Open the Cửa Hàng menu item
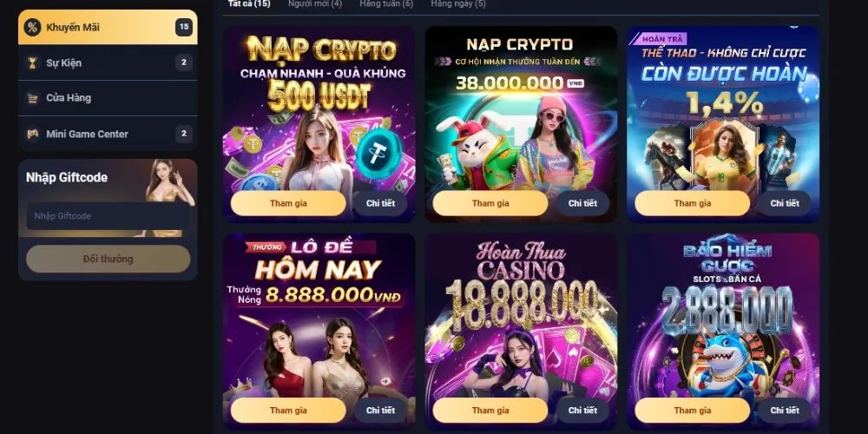Viewport: 868px width, 434px height. 108,98
